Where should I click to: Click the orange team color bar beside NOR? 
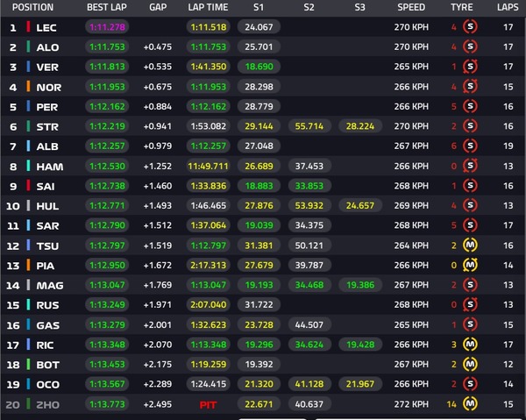pyautogui.click(x=28, y=87)
